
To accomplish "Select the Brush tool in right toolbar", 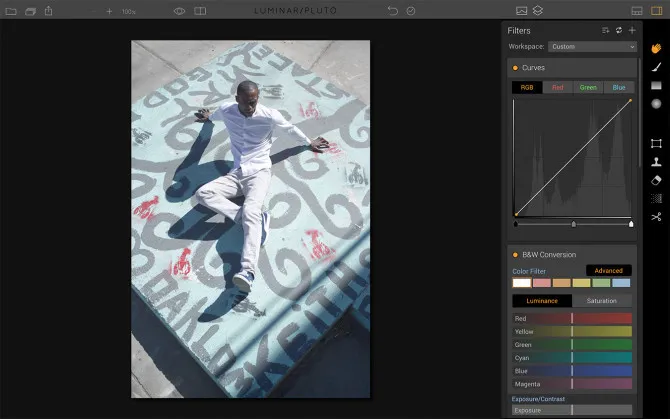I will 656,67.
